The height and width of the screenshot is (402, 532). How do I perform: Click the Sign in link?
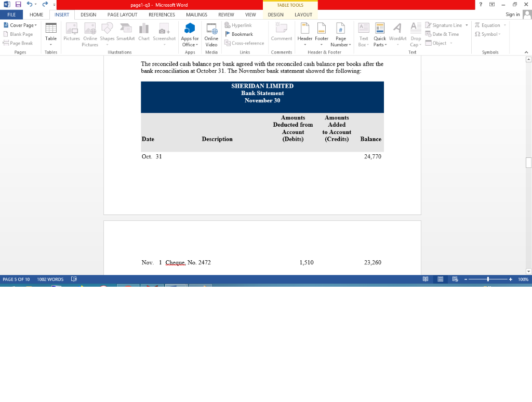512,15
